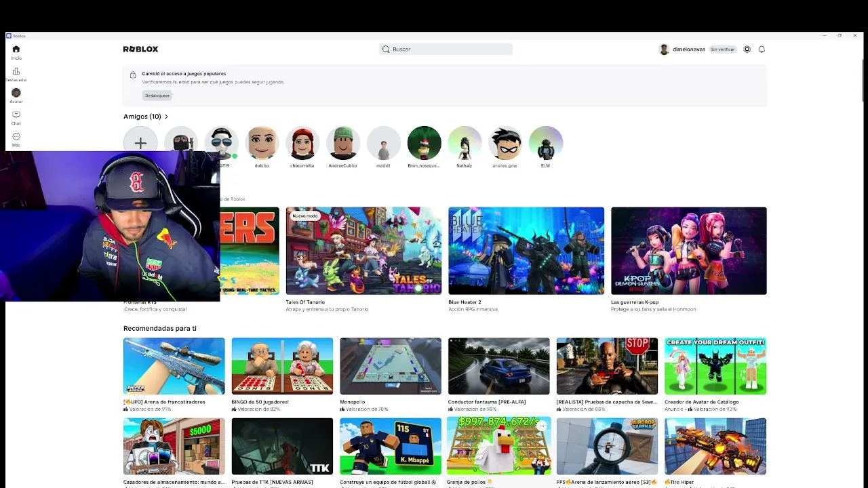Open Pruebas de TTK game thumbnail
The height and width of the screenshot is (488, 868).
282,447
